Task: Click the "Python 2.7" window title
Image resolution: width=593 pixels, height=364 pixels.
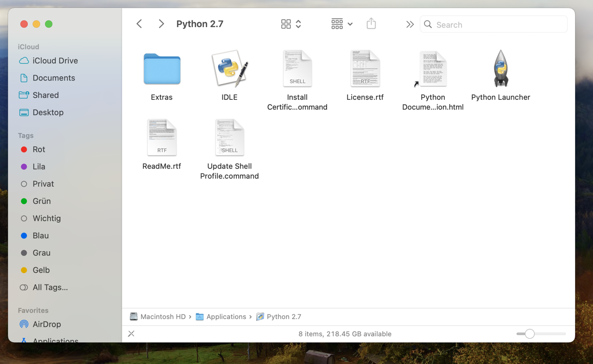Action: click(x=200, y=24)
